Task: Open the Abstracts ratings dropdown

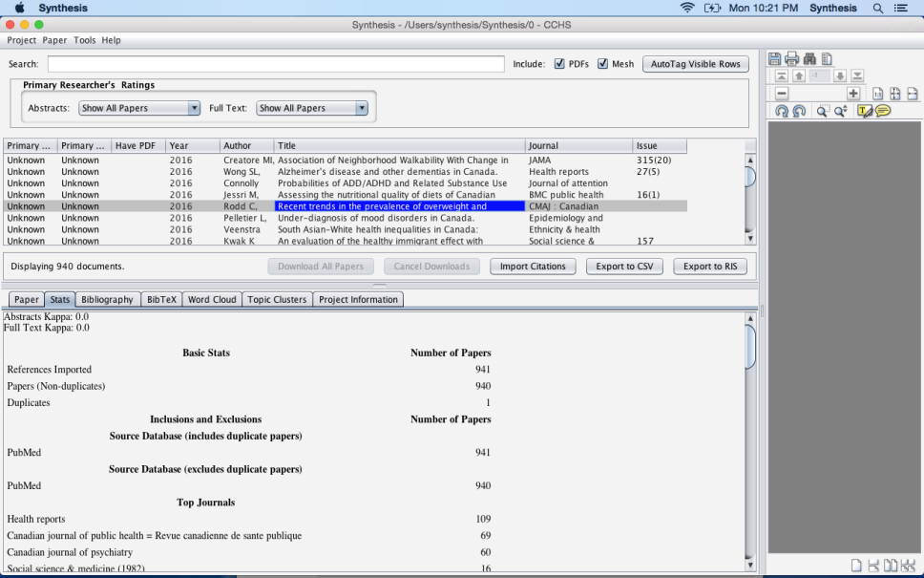Action: (139, 108)
